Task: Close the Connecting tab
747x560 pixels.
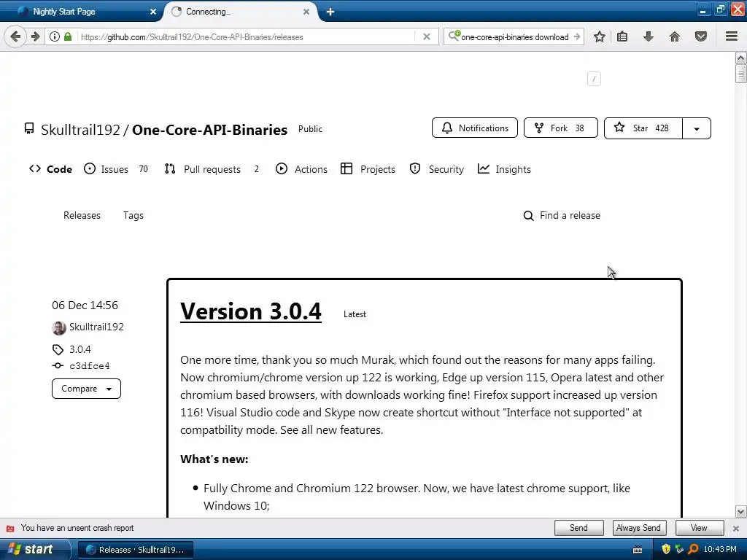Action: (x=306, y=12)
